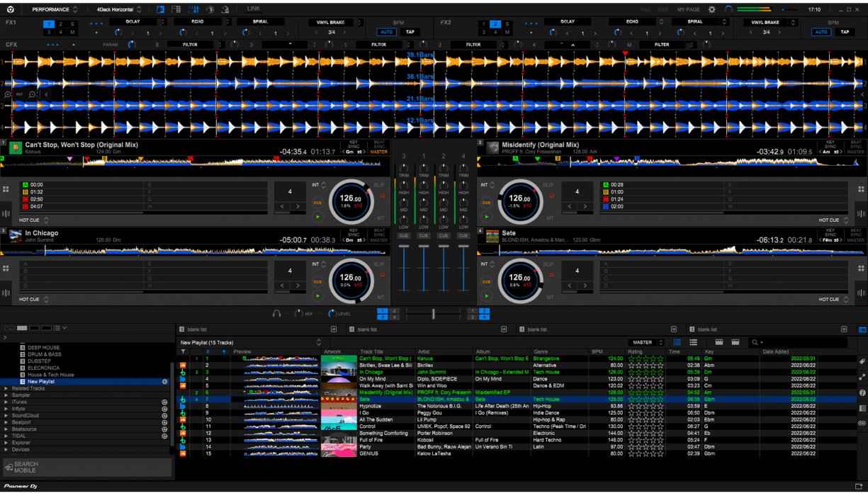Click the rekordbox logo icon
Screen dimensions: 868x496
[11, 9]
